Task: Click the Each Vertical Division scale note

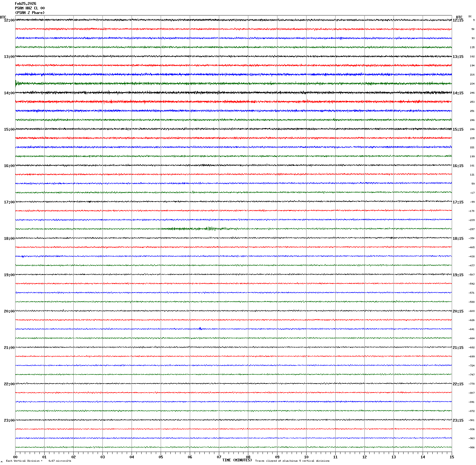Action: click(x=39, y=461)
